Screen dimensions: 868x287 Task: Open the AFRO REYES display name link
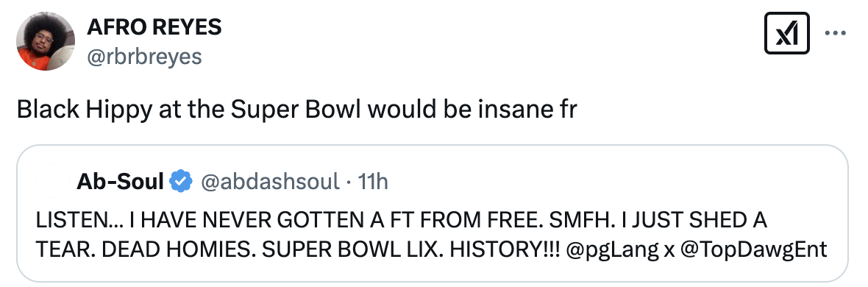coord(154,26)
